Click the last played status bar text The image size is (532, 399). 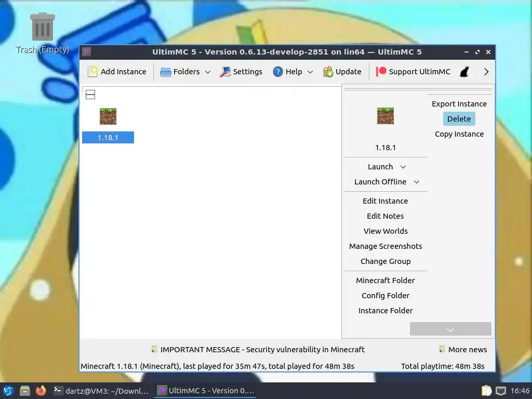click(x=218, y=366)
